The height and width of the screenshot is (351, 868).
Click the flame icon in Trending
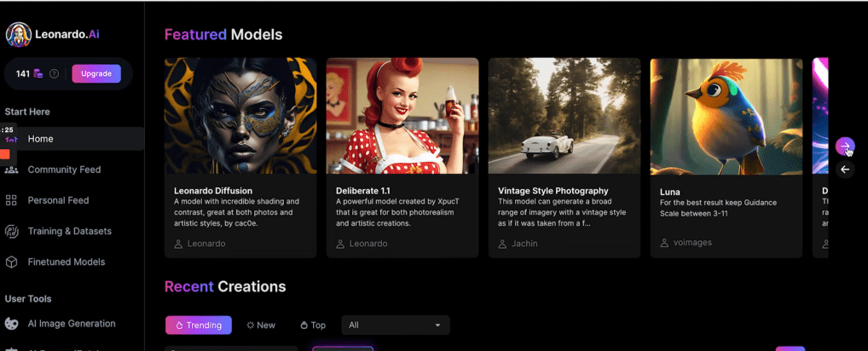click(179, 325)
